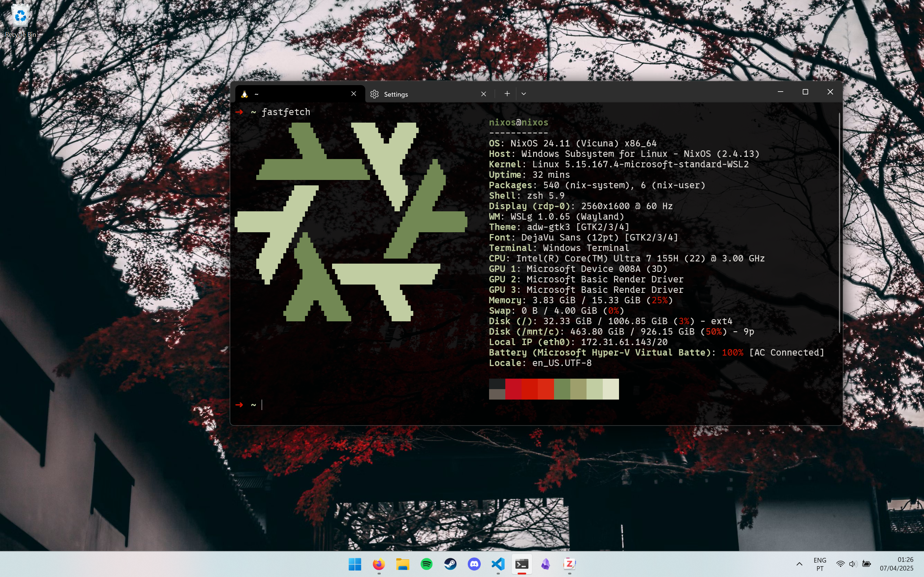Open the volume control in the tray

click(x=853, y=564)
